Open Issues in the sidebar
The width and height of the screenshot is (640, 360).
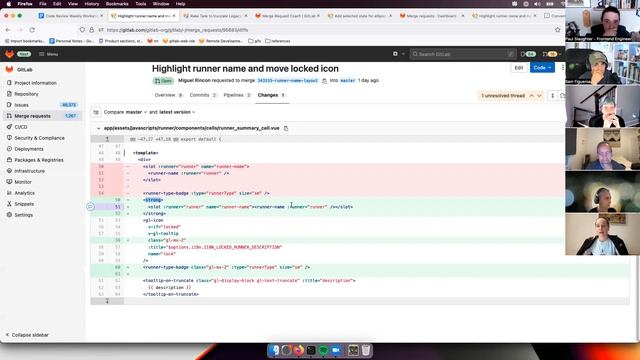coord(21,105)
